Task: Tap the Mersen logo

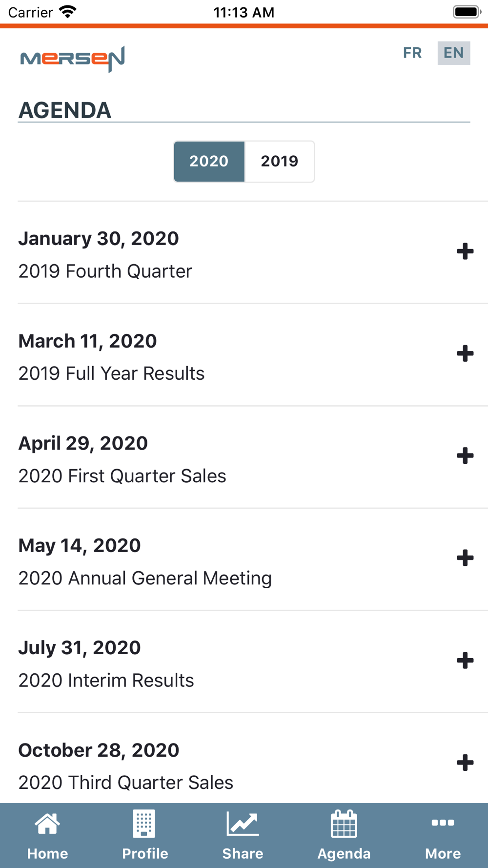Action: [73, 59]
